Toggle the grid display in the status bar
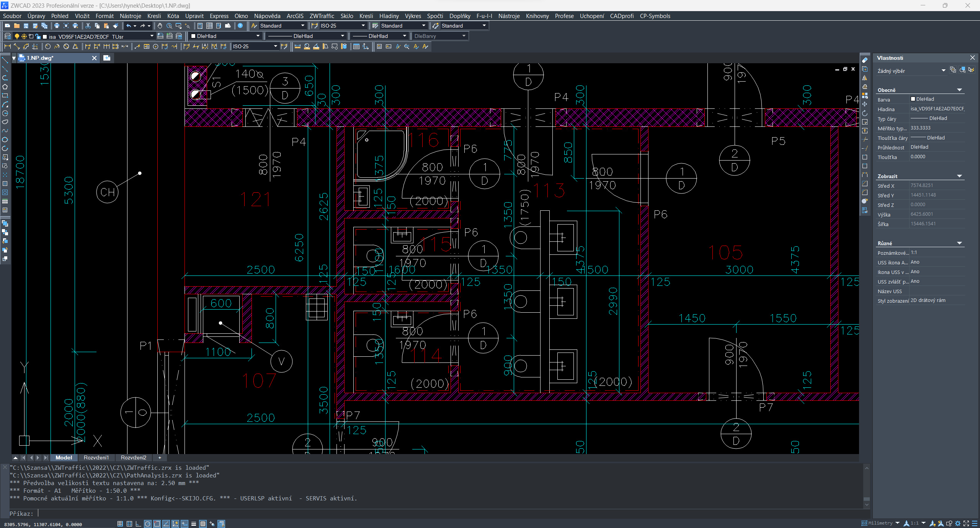 [129, 524]
